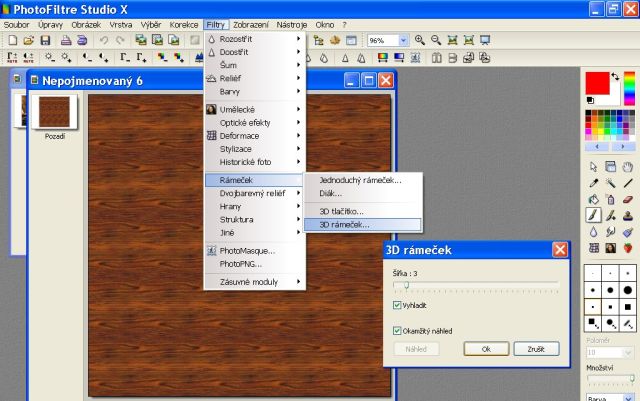The width and height of the screenshot is (640, 401).
Task: Open the Barva dropdown in tool panel
Action: click(x=629, y=398)
